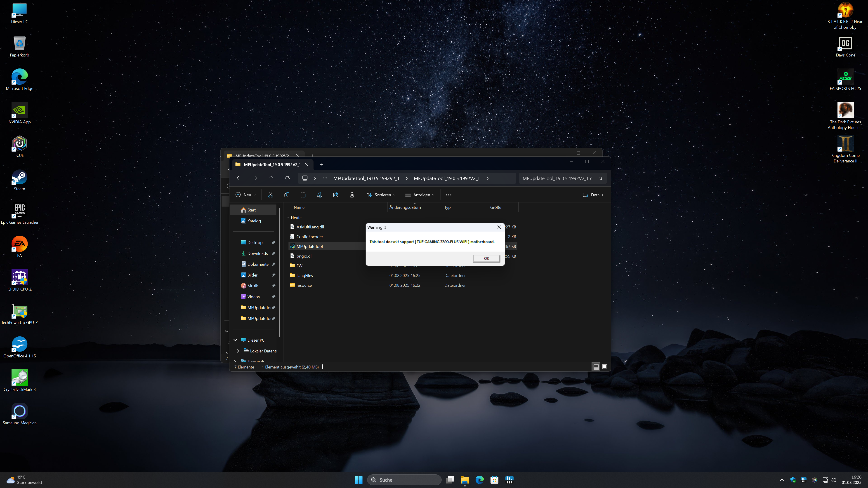Go up one folder with up arrow
This screenshot has height=488, width=868.
(x=271, y=178)
